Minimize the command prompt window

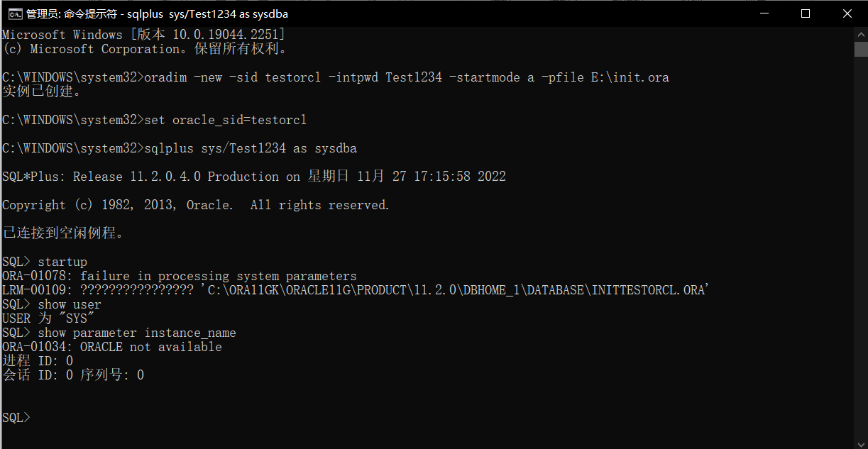[764, 13]
